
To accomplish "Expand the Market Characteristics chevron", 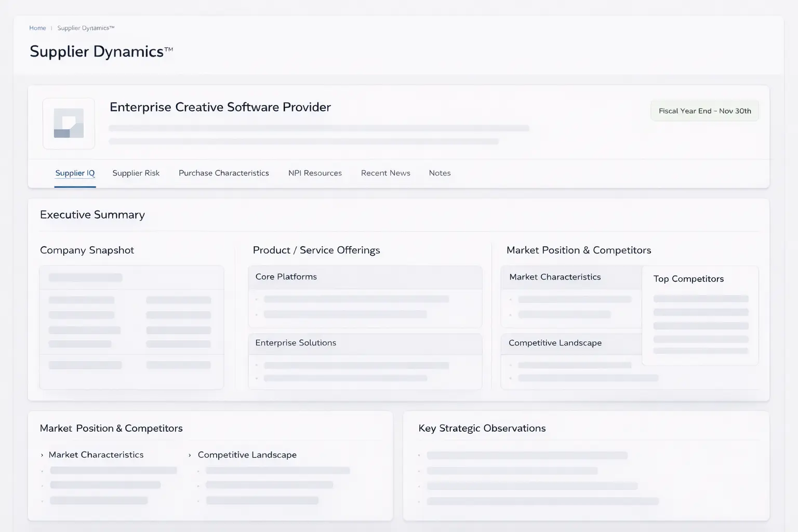I will (42, 455).
